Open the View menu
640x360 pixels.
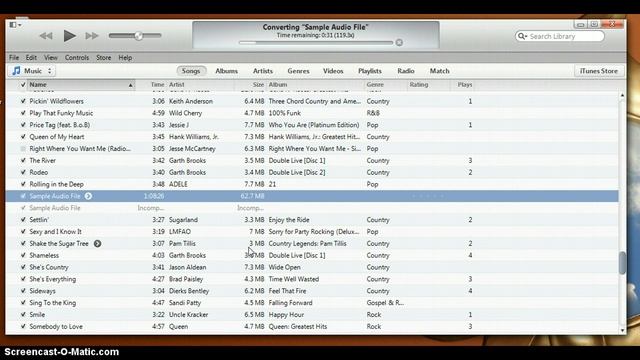tap(51, 58)
